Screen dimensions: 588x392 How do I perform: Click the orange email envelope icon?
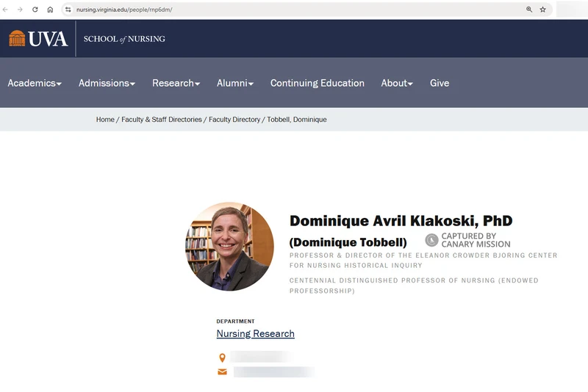222,372
